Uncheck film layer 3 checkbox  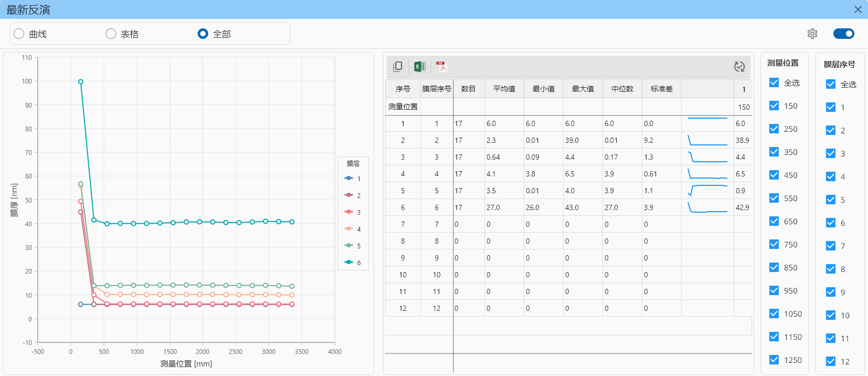coord(831,153)
